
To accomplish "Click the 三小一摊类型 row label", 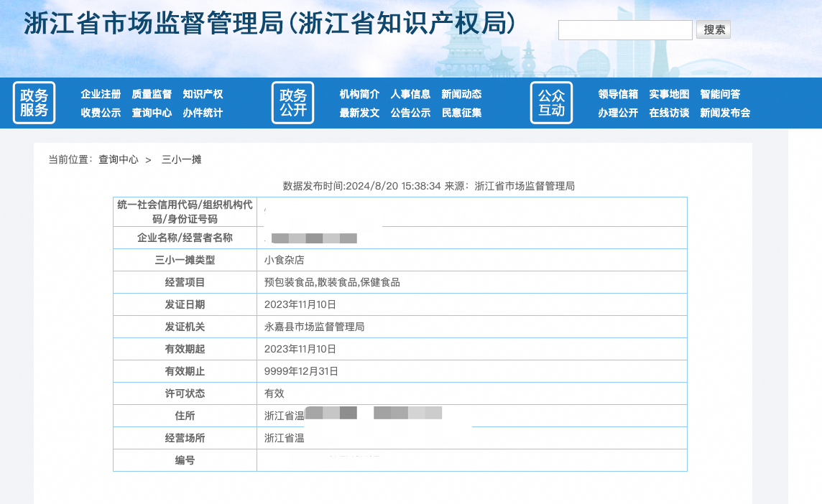I will tap(185, 260).
